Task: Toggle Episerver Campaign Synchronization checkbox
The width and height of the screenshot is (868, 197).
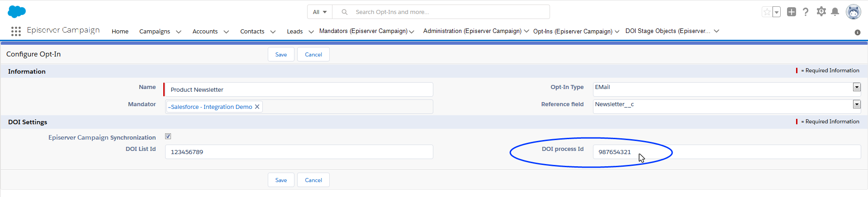Action: tap(168, 136)
